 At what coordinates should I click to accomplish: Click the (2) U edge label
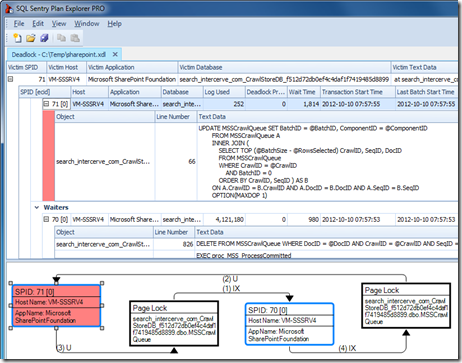230,279
